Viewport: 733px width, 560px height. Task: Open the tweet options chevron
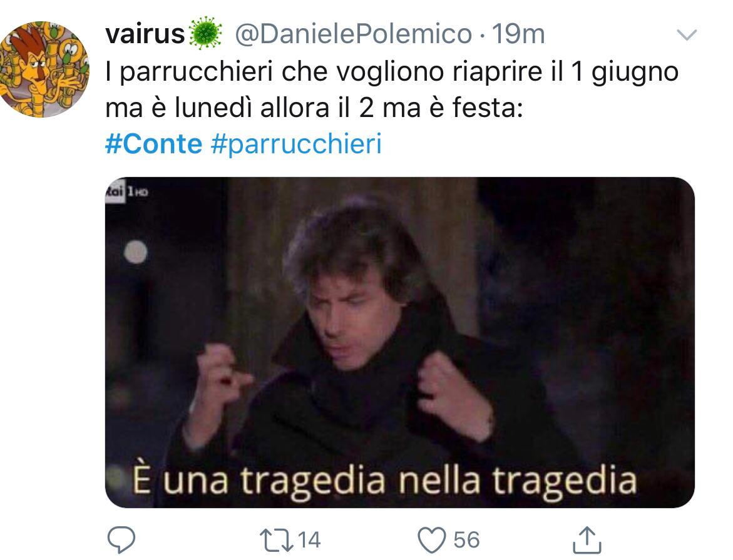coord(687,34)
